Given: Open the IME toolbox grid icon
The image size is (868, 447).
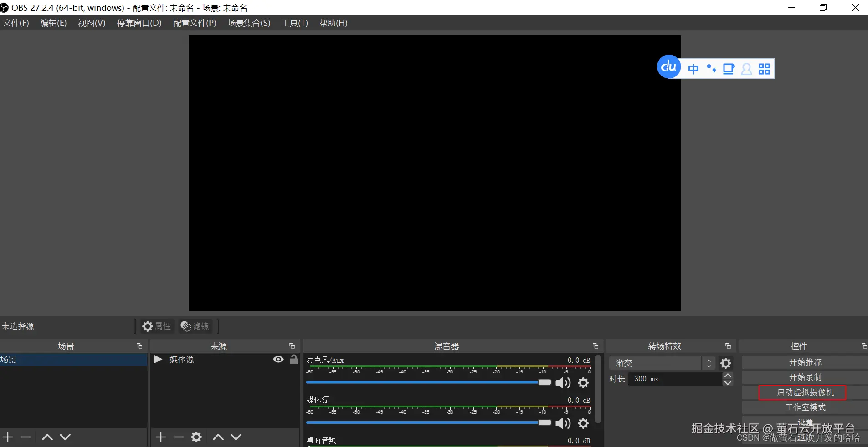Looking at the screenshot, I should [x=764, y=69].
